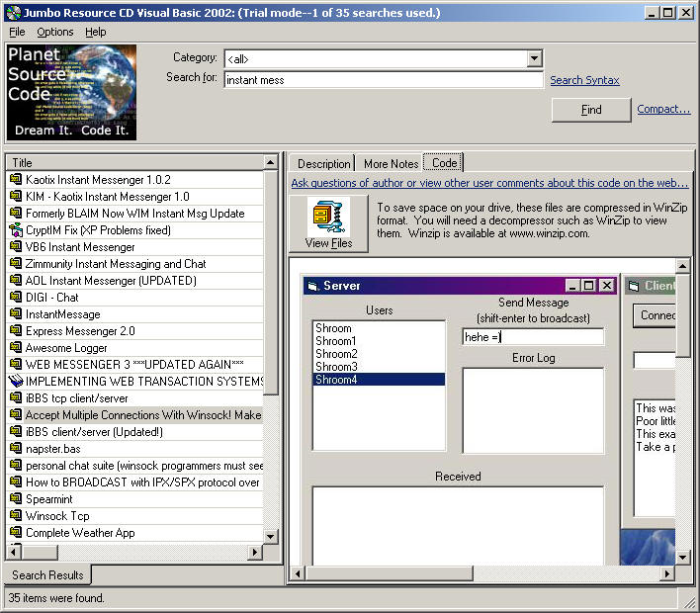700x613 pixels.
Task: Click the View Files zip icon button
Action: pyautogui.click(x=328, y=223)
